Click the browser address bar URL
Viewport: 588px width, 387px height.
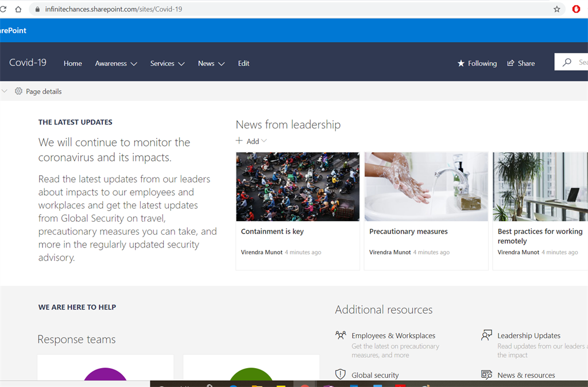pos(114,9)
